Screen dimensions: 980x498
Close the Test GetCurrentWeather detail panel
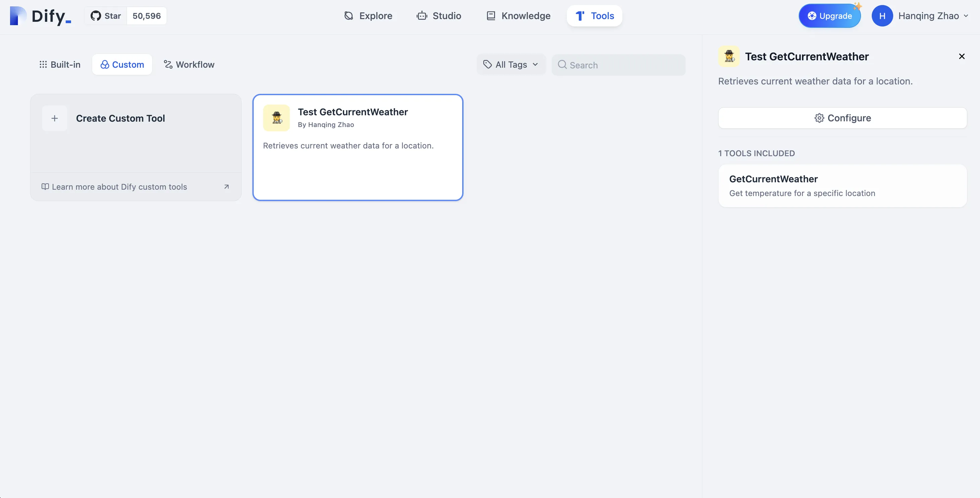(x=961, y=56)
